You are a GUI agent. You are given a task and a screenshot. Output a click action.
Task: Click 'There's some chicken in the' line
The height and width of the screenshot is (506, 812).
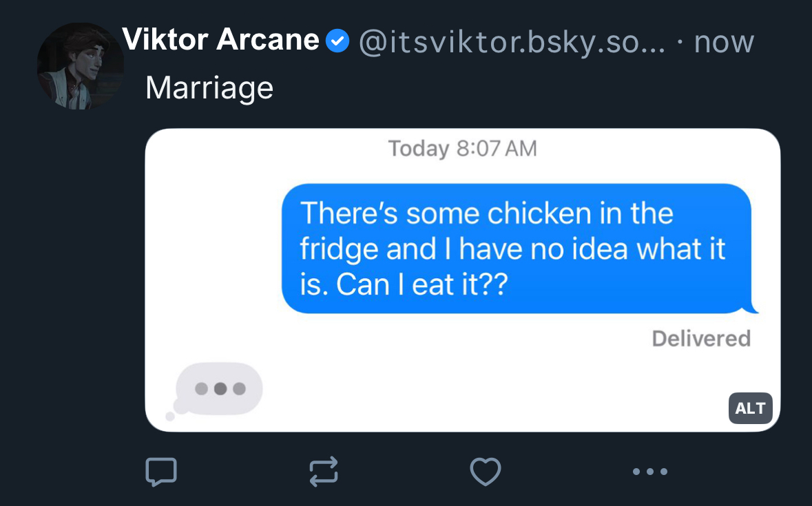click(x=486, y=213)
